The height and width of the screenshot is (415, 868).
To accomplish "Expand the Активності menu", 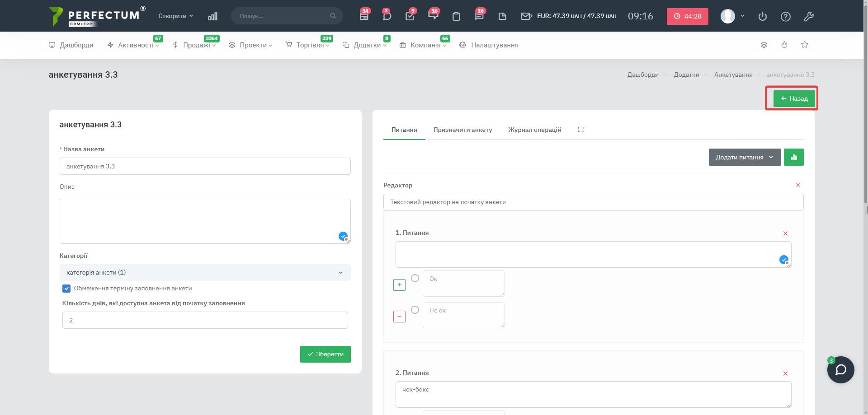I will [x=133, y=45].
